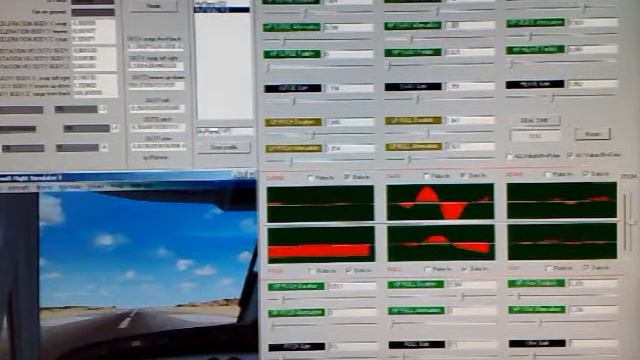Click the PITCH signal graph
Screen dimensions: 640x360
click(x=321, y=244)
